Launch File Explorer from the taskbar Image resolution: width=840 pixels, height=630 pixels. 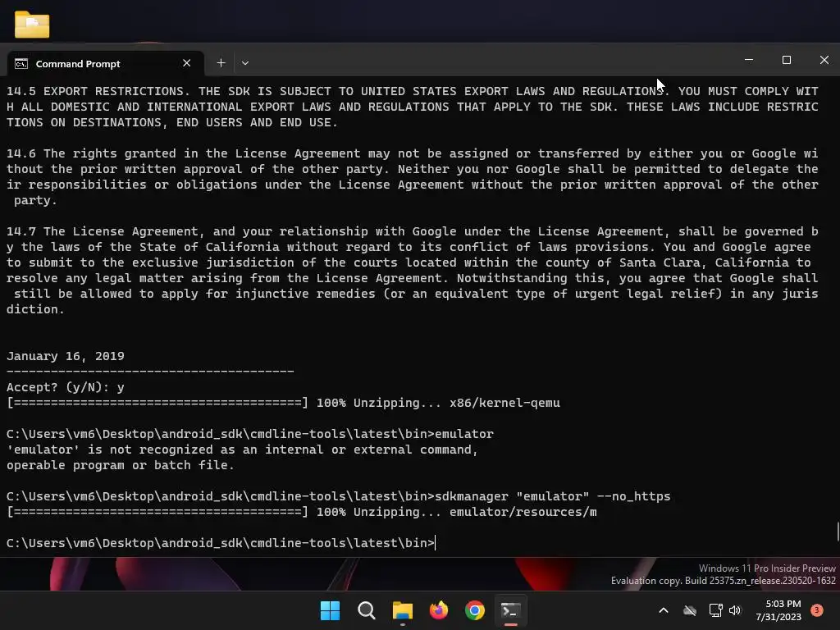click(x=402, y=610)
